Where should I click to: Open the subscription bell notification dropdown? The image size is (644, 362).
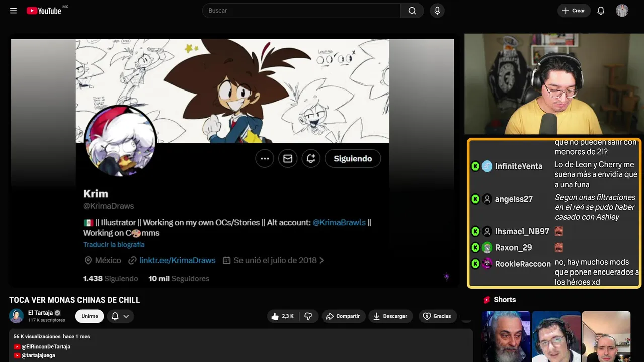pyautogui.click(x=120, y=316)
